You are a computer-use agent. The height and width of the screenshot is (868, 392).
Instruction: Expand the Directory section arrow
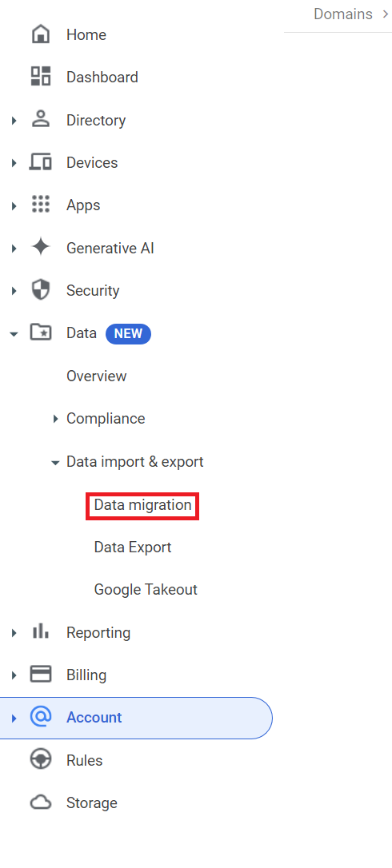coord(14,120)
